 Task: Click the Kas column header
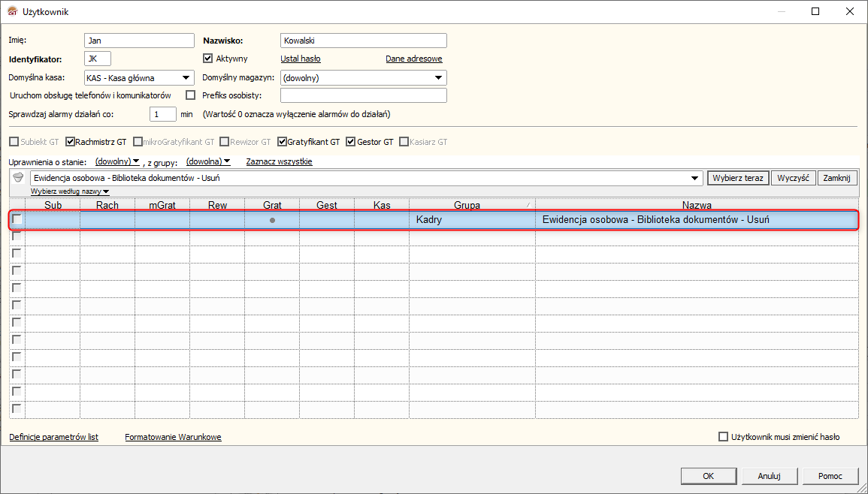382,205
